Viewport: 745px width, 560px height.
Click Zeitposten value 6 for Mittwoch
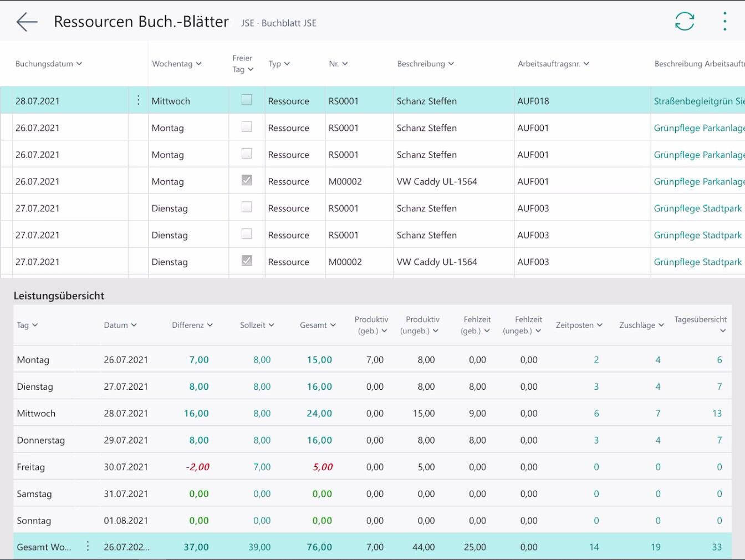click(596, 414)
